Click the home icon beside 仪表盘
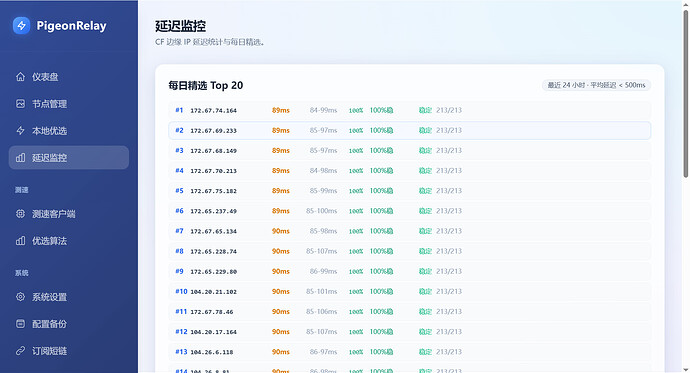This screenshot has width=690, height=373. click(x=20, y=77)
